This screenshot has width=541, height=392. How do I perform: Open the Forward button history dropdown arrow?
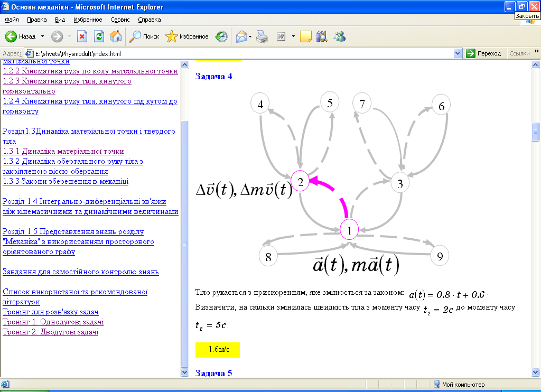point(69,36)
